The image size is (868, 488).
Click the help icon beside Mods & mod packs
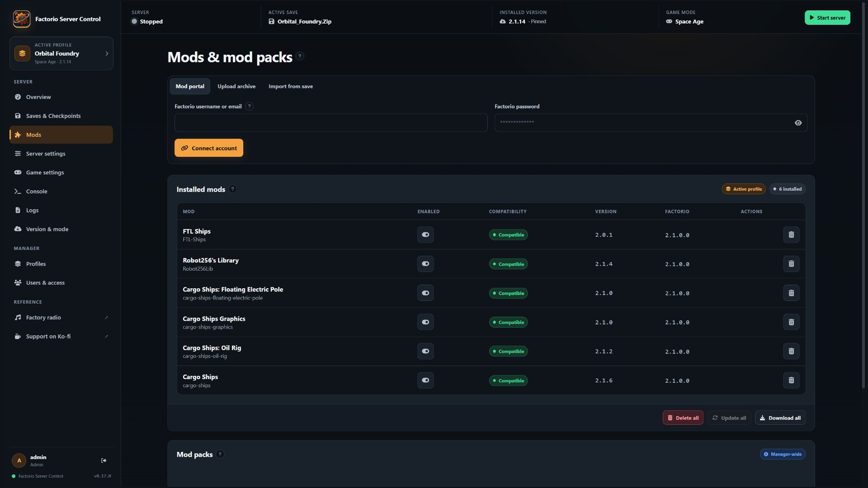point(300,56)
